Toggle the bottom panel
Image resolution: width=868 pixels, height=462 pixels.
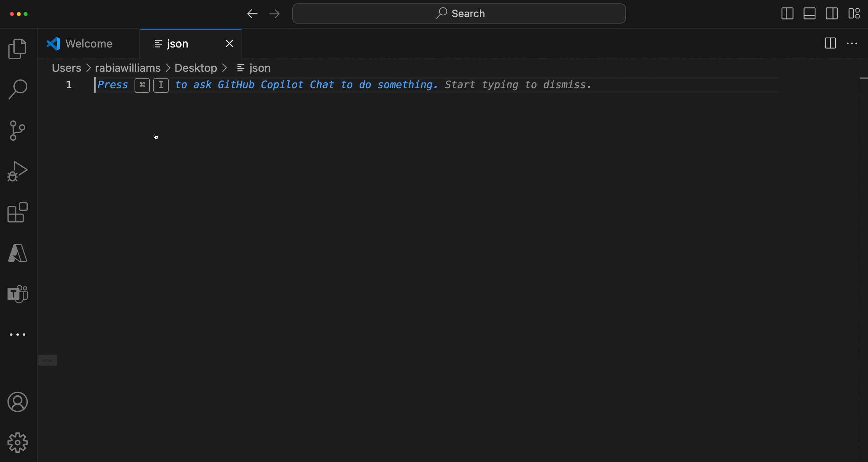click(810, 14)
